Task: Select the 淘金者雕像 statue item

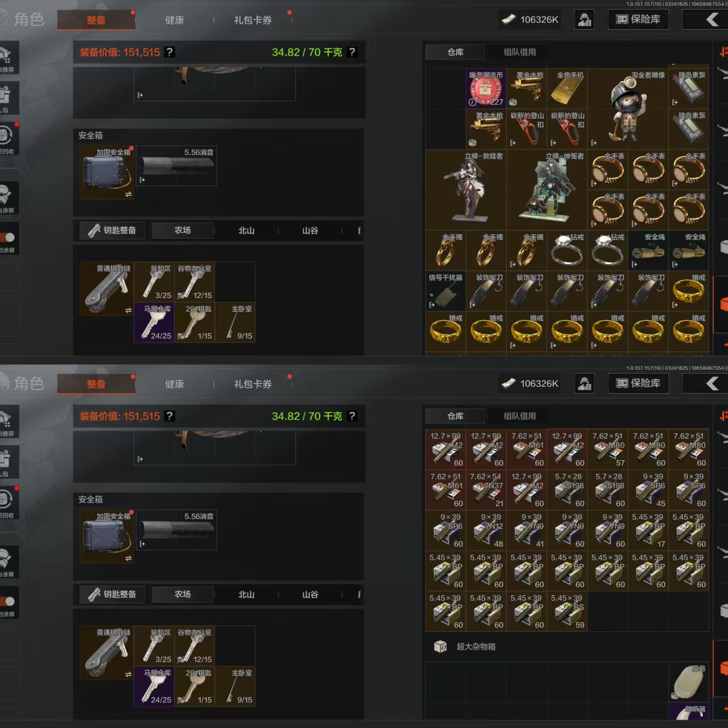Action: (x=627, y=109)
